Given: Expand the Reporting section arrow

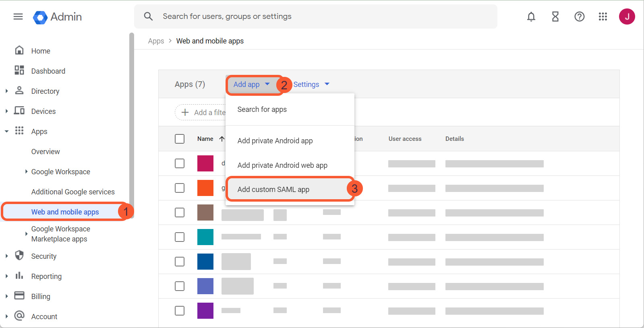Looking at the screenshot, I should click(6, 276).
